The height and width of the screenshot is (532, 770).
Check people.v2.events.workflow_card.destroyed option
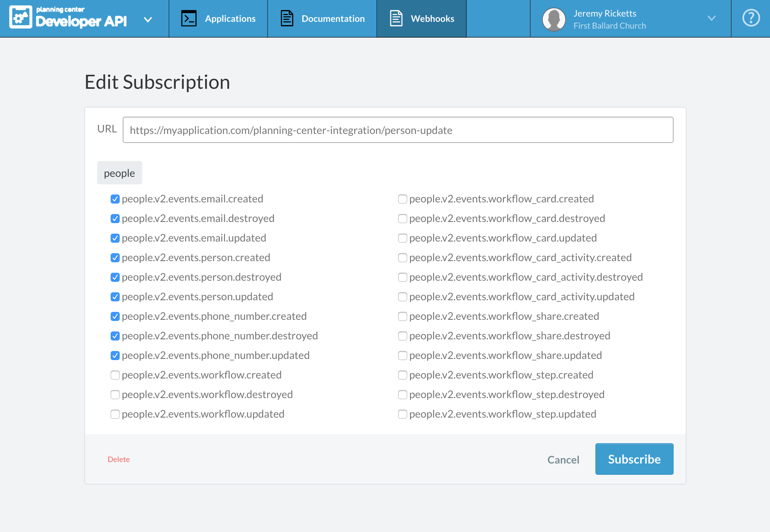[x=403, y=219]
